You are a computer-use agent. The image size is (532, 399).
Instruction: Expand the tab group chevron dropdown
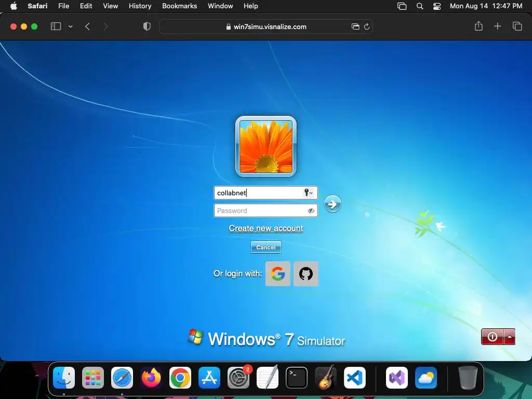point(70,26)
